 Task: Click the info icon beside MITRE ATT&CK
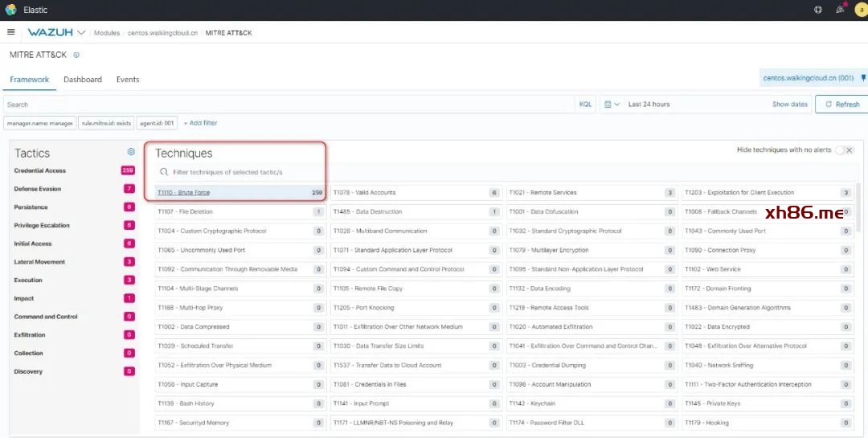pos(77,55)
